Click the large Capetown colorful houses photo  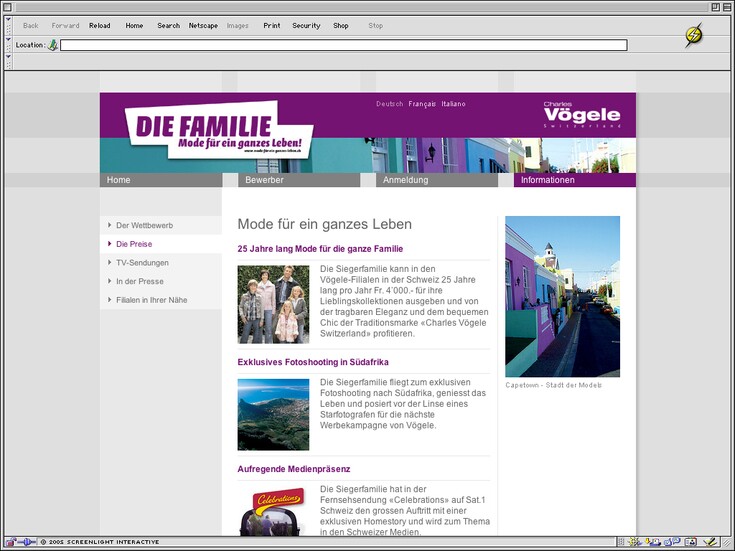pos(562,296)
